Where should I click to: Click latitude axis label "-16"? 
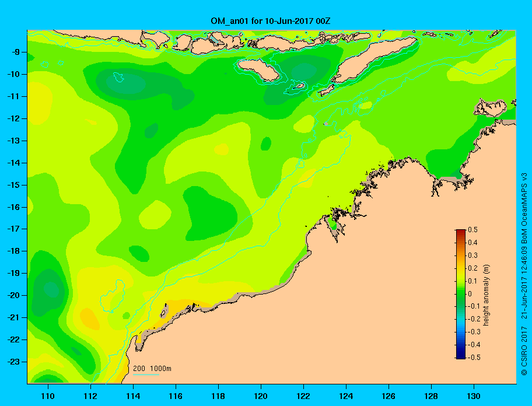click(13, 207)
